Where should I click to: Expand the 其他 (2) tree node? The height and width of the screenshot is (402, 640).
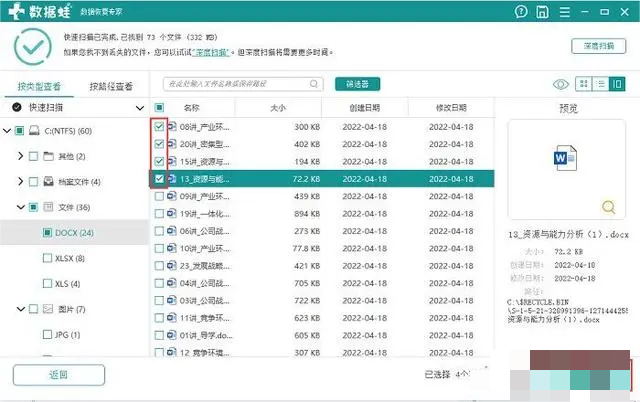pos(20,156)
